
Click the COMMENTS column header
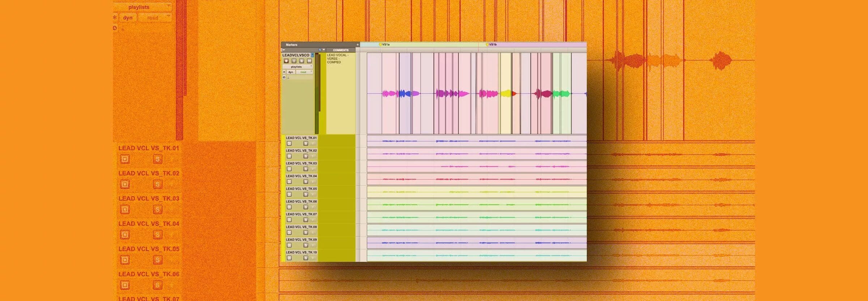tap(341, 50)
